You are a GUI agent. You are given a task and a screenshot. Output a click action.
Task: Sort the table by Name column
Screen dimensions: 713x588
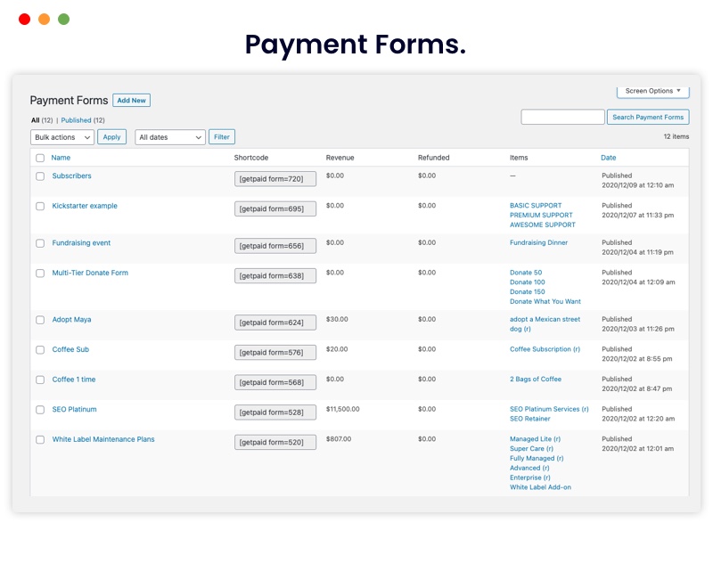(x=61, y=158)
